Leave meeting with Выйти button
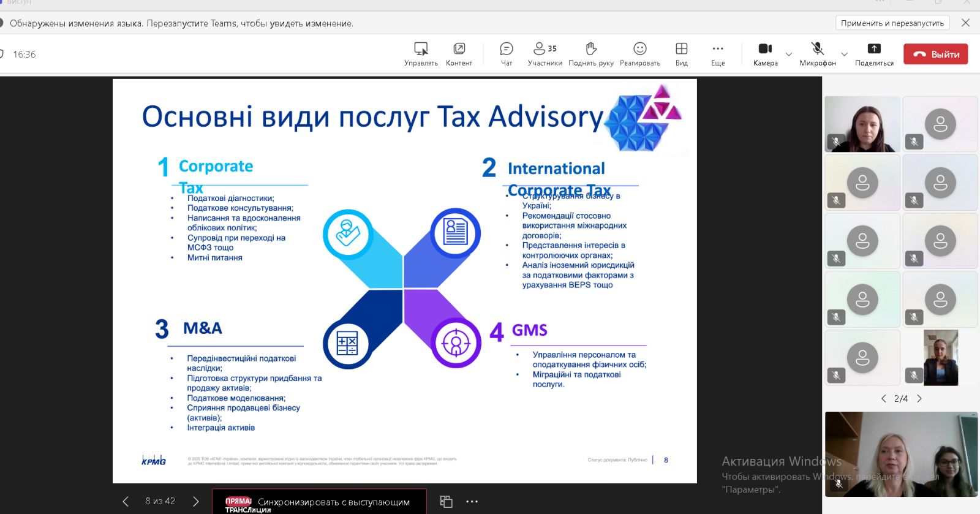The image size is (980, 514). [x=936, y=54]
